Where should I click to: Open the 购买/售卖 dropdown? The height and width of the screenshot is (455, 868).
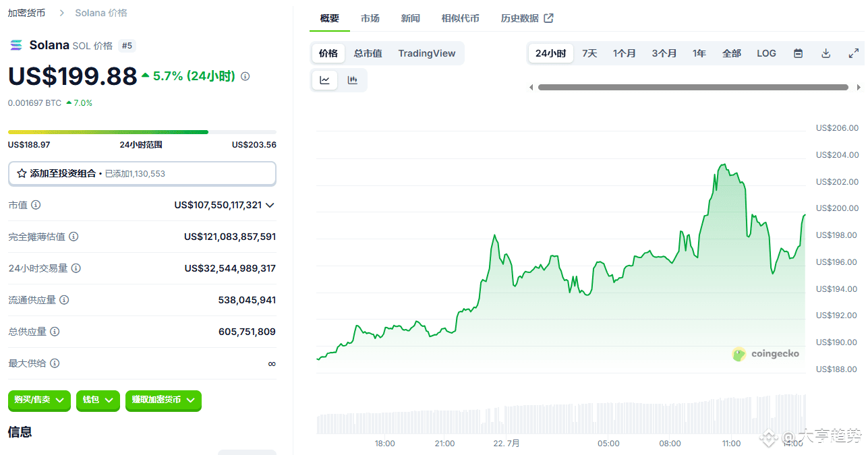pyautogui.click(x=39, y=400)
